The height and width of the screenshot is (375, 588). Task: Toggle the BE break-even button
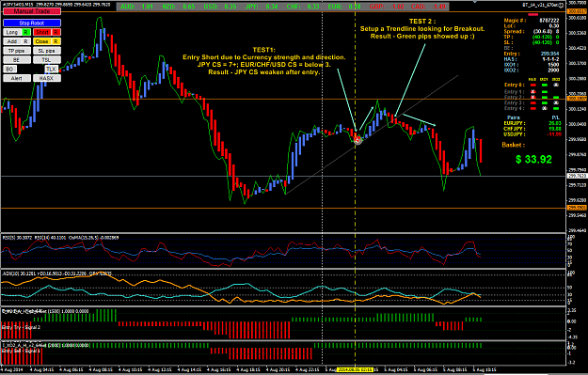click(17, 59)
